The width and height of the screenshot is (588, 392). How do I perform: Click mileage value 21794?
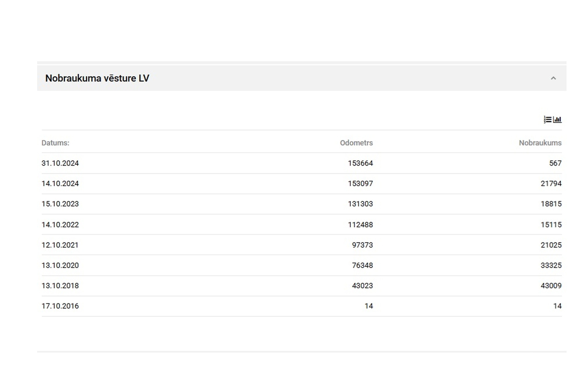551,184
